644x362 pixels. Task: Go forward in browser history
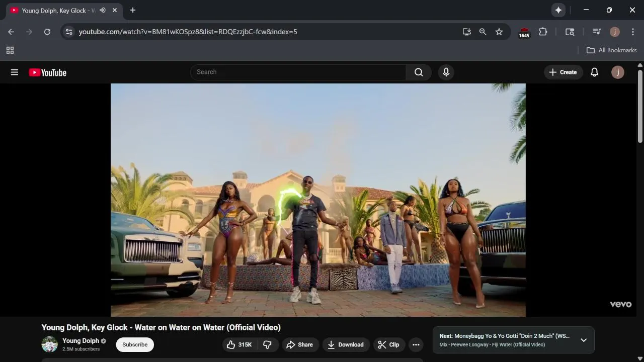(x=29, y=32)
